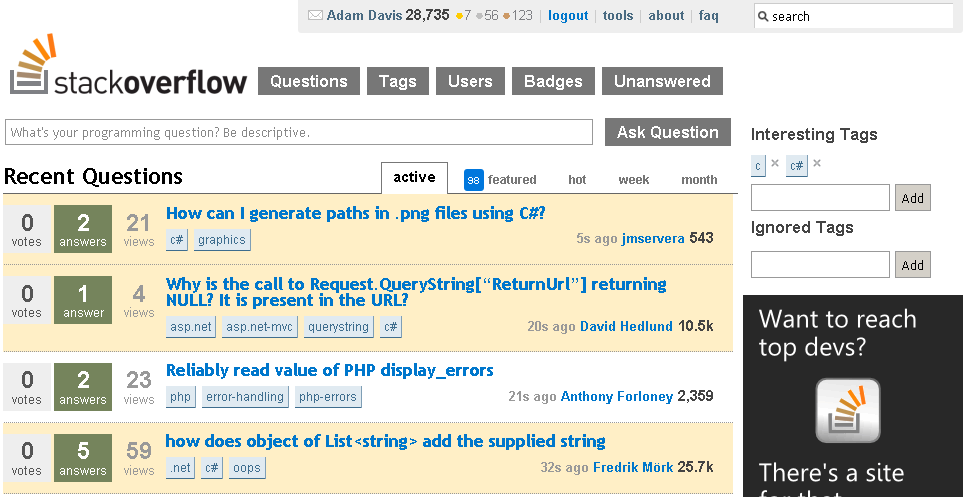Click c# tag on QueryString question
966x497 pixels.
tap(391, 326)
